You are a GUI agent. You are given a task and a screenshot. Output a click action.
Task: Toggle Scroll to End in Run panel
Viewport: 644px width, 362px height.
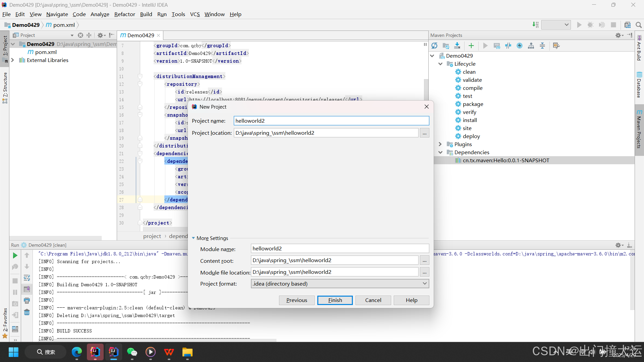pos(27,289)
